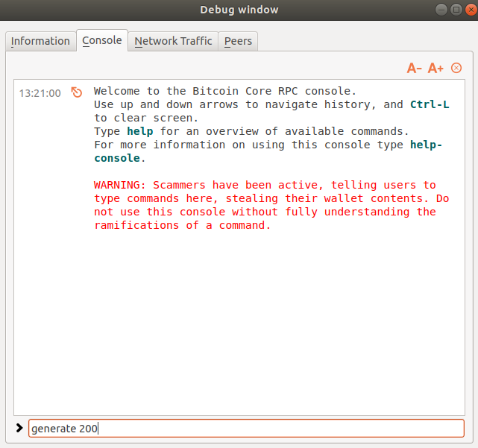Click the prompt chevron beside the command input

point(19,428)
